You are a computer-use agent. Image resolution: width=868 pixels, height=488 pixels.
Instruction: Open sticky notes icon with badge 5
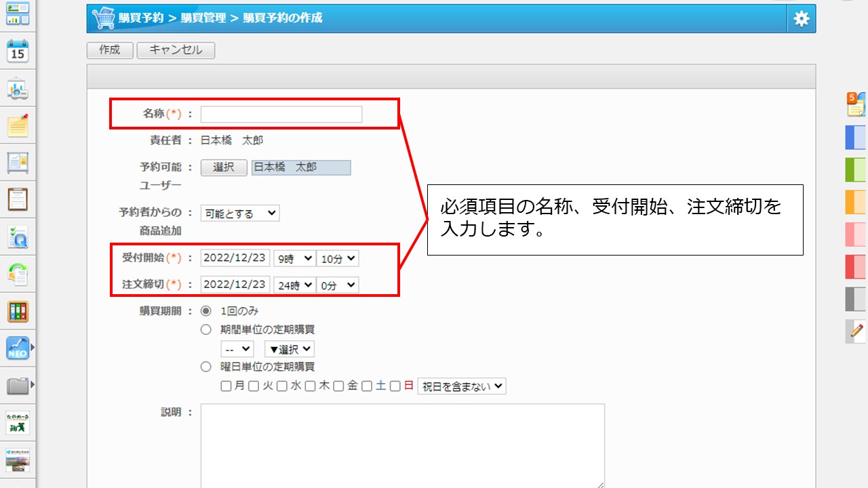point(856,104)
